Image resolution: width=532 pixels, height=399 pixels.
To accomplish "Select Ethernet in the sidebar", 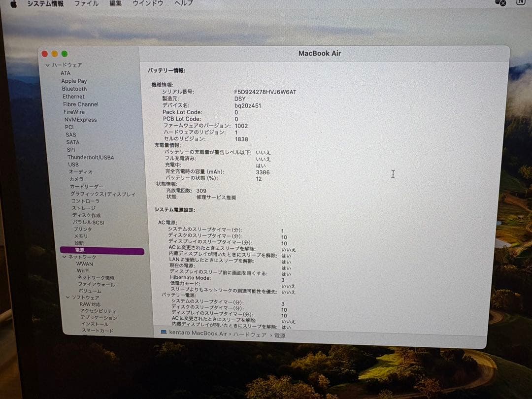I will 73,97.
